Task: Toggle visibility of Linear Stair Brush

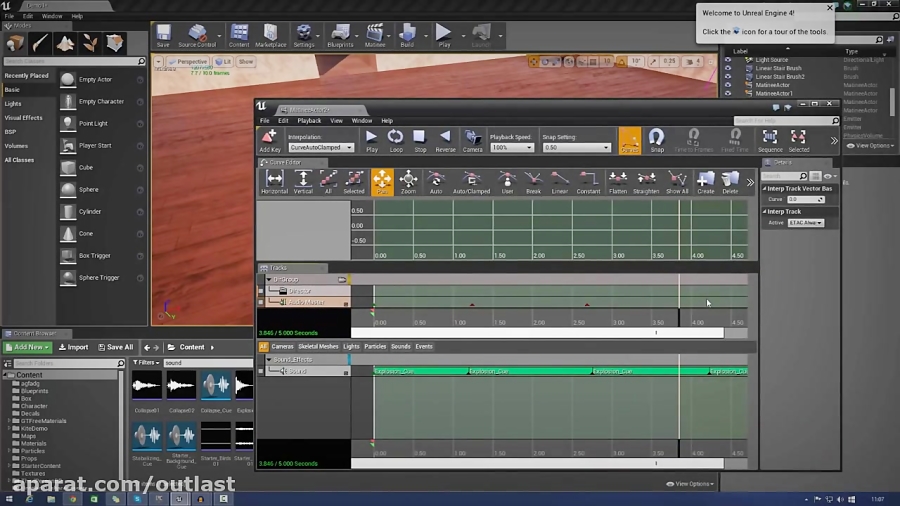Action: click(728, 68)
